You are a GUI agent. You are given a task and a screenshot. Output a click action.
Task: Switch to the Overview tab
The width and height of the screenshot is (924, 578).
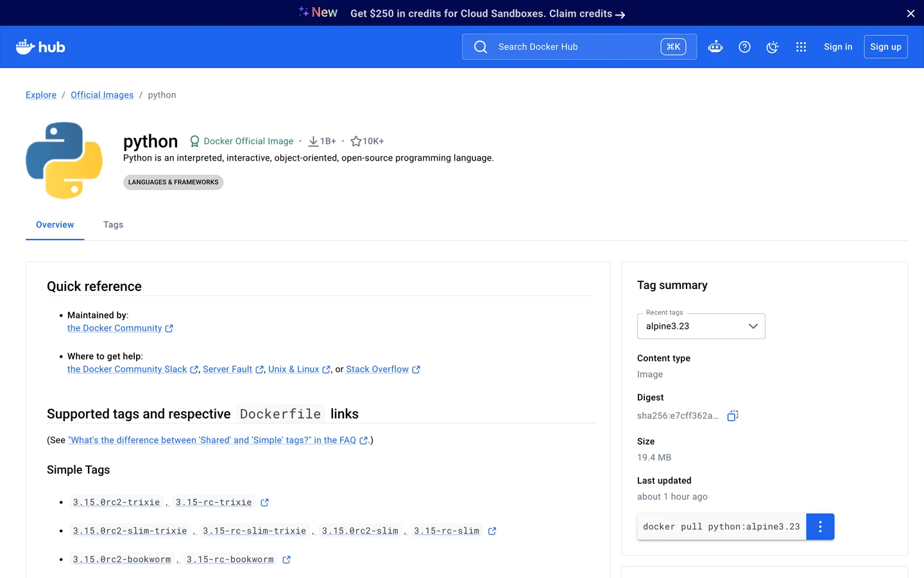click(55, 225)
